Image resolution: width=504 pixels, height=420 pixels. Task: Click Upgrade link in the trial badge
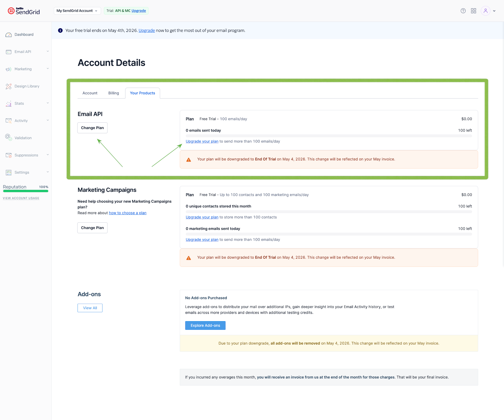pos(139,11)
